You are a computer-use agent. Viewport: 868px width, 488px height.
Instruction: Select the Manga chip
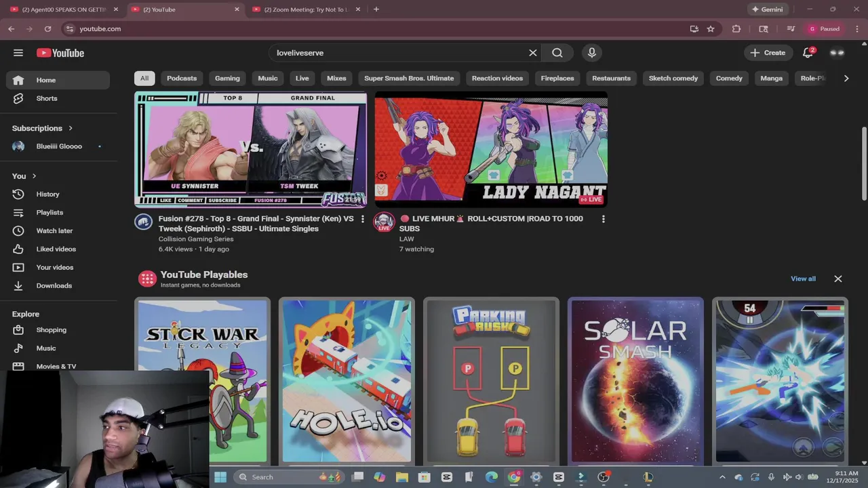[x=771, y=79]
